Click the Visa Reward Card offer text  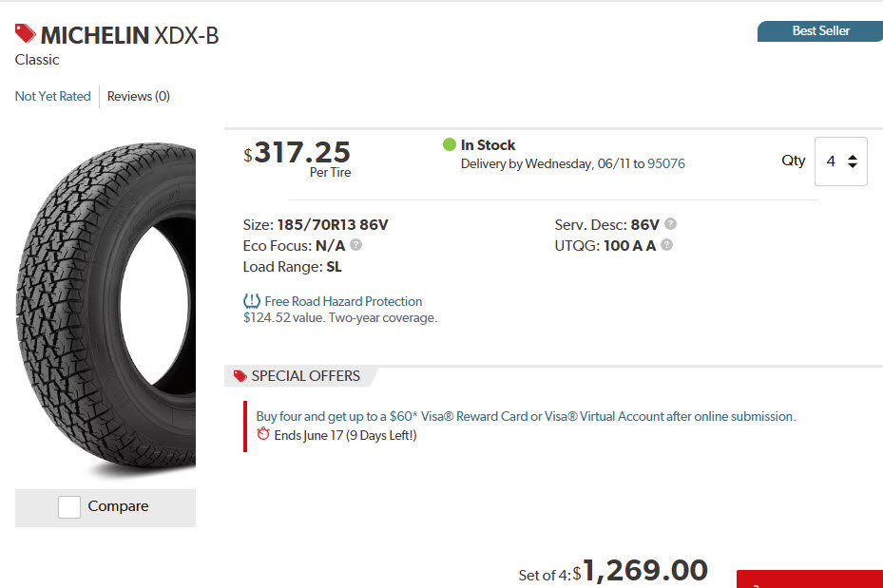526,416
